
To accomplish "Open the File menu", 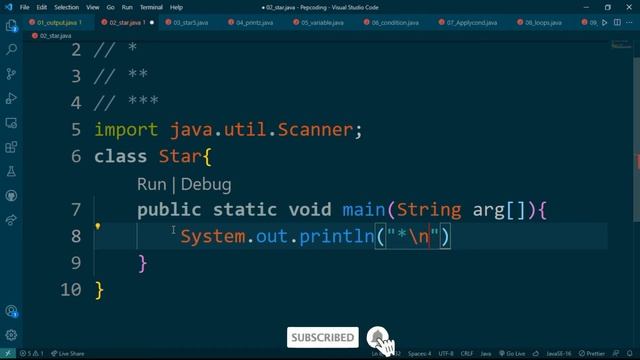I will tap(24, 7).
